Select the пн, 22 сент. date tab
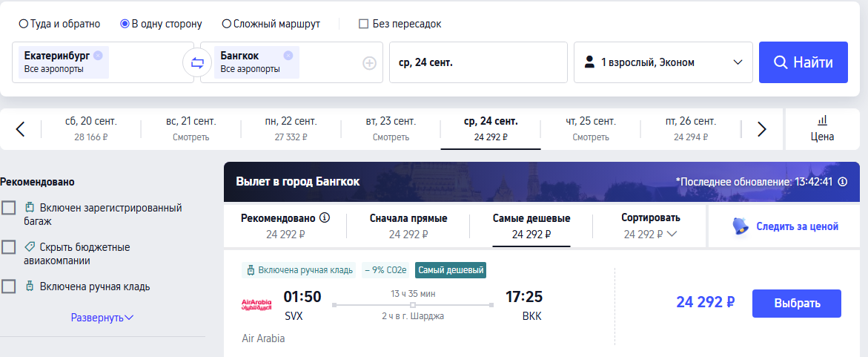868x357 pixels. coord(291,128)
